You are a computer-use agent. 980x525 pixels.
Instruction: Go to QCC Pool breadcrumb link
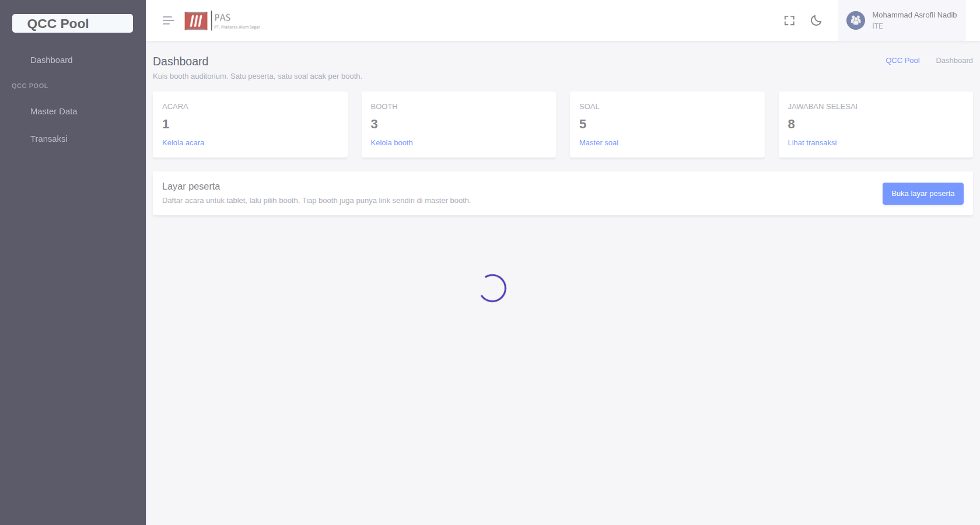click(x=902, y=61)
